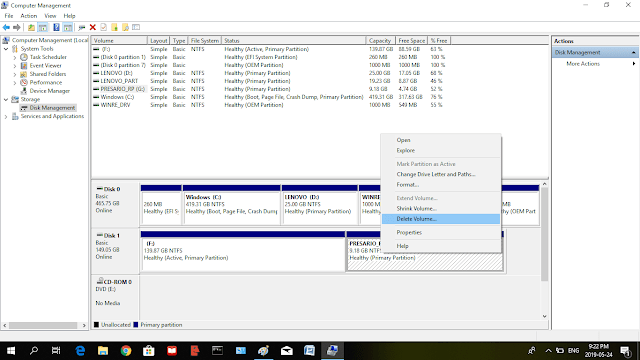640x360 pixels.
Task: Click the Properties checkmark page toolbar icon
Action: click(103, 27)
